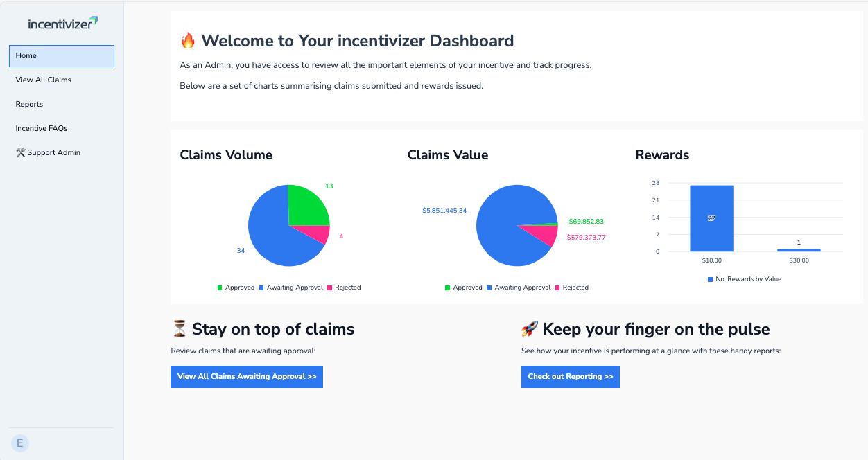The image size is (868, 460).
Task: Click the tools icon beside Support Admin
Action: point(20,152)
